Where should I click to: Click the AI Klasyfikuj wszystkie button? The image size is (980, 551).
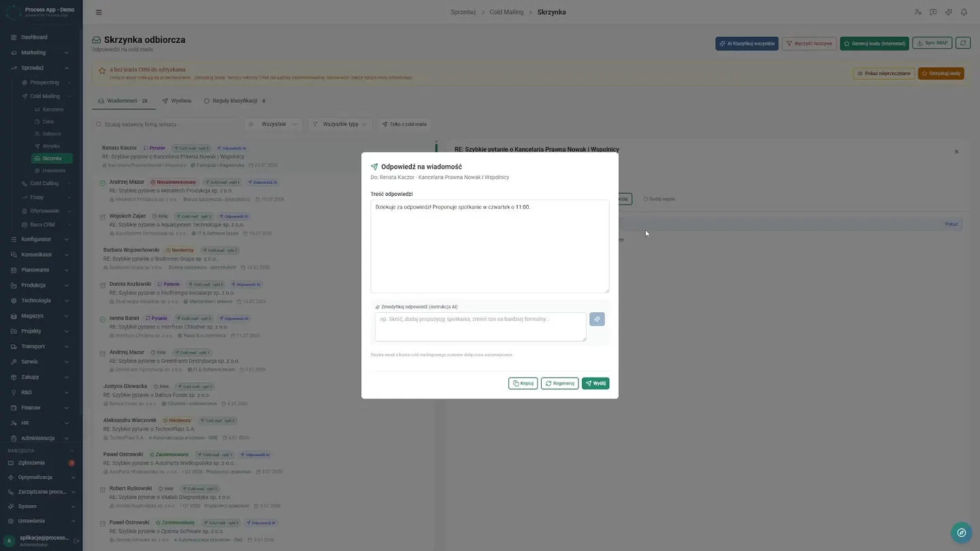[x=747, y=43]
